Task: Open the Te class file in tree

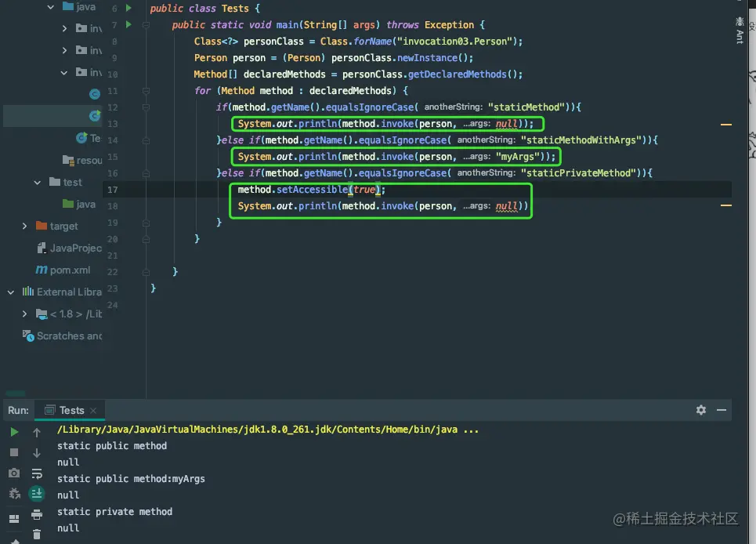Action: [89, 139]
